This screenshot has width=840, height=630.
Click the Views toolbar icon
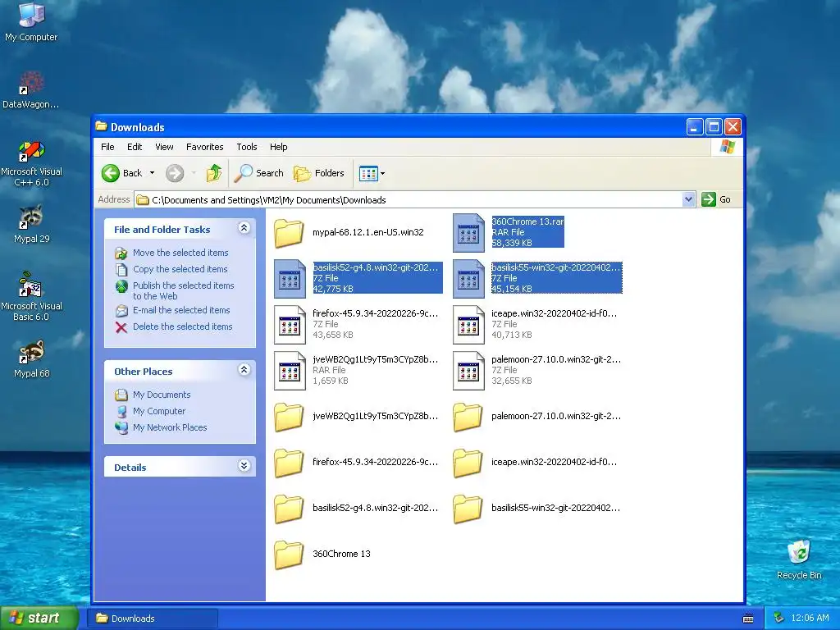click(x=368, y=173)
